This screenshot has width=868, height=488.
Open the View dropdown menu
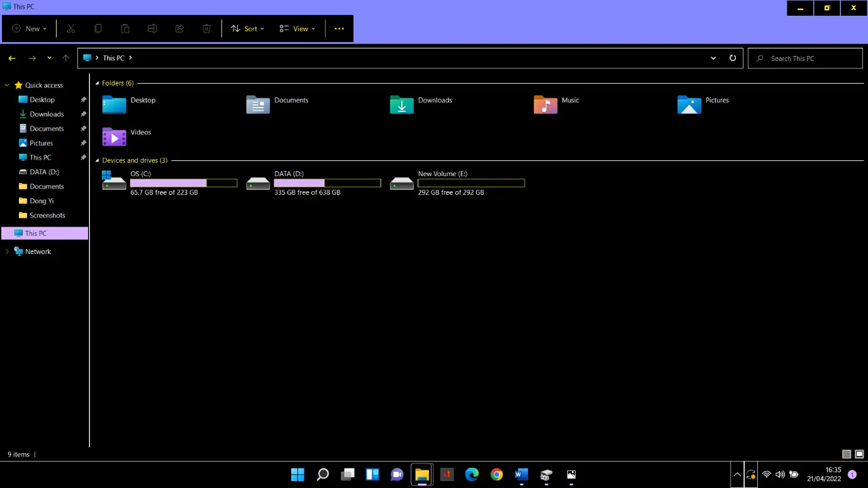pyautogui.click(x=297, y=29)
